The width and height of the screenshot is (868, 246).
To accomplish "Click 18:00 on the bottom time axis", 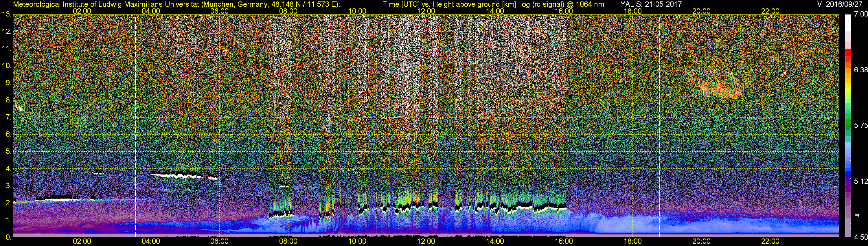I will click(x=632, y=242).
